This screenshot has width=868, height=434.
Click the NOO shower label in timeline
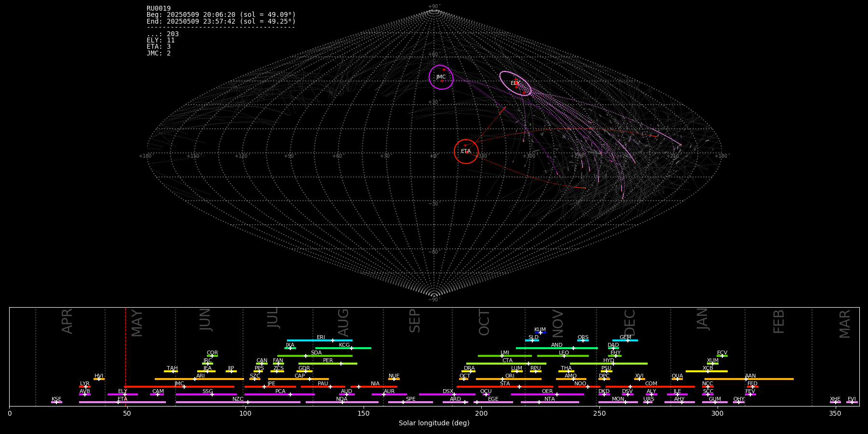click(581, 384)
